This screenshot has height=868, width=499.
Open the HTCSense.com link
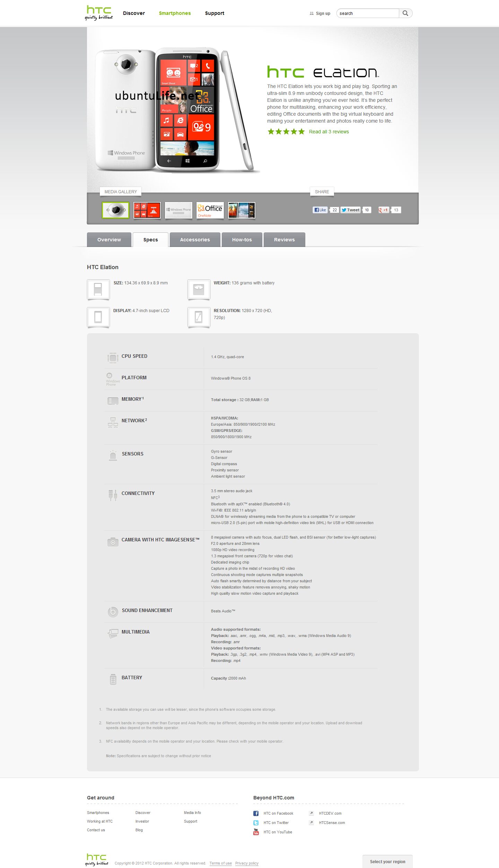pyautogui.click(x=332, y=823)
